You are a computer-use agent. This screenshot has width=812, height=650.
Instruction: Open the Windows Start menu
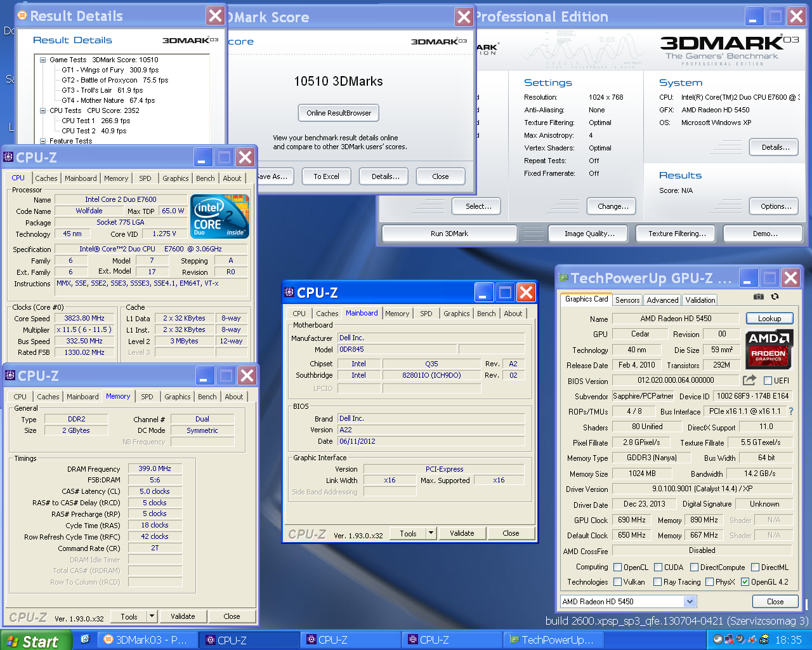tap(36, 640)
